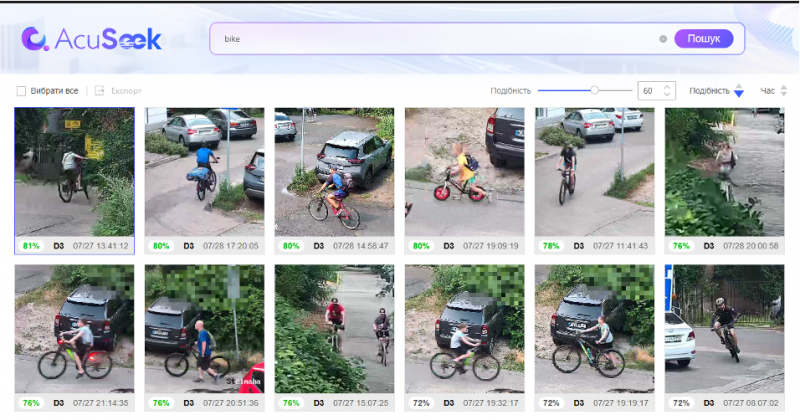Sort results by Час label
Viewport: 800px width, 420px height.
(767, 91)
